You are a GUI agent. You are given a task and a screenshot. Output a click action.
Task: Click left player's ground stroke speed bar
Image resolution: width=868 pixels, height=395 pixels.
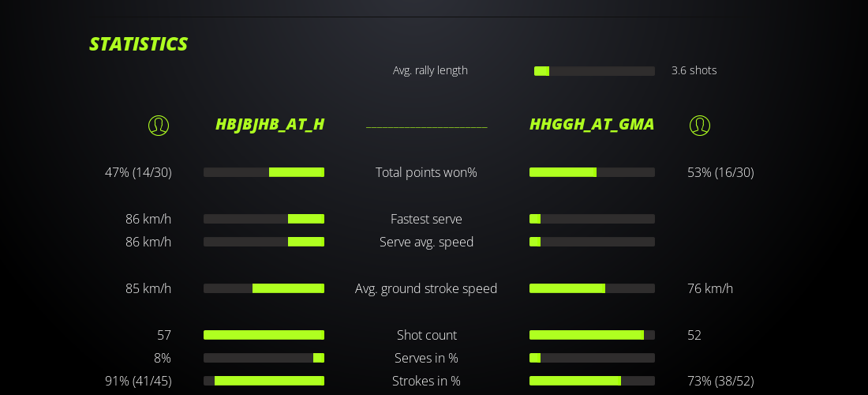264,288
